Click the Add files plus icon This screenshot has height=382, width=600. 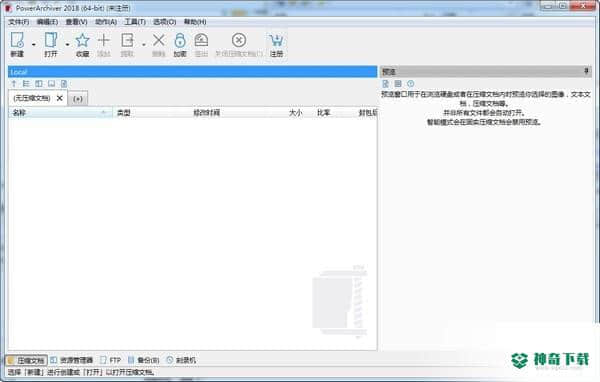click(x=104, y=40)
